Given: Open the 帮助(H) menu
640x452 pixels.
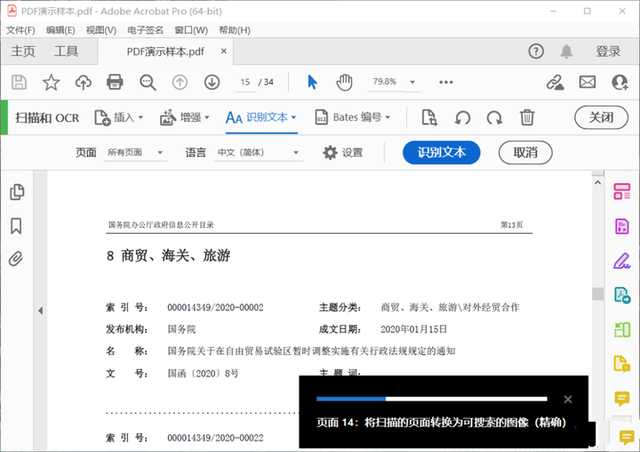Looking at the screenshot, I should (235, 30).
